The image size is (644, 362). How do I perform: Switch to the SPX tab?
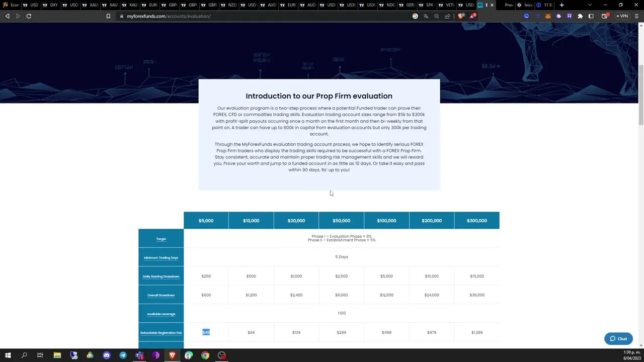click(426, 5)
